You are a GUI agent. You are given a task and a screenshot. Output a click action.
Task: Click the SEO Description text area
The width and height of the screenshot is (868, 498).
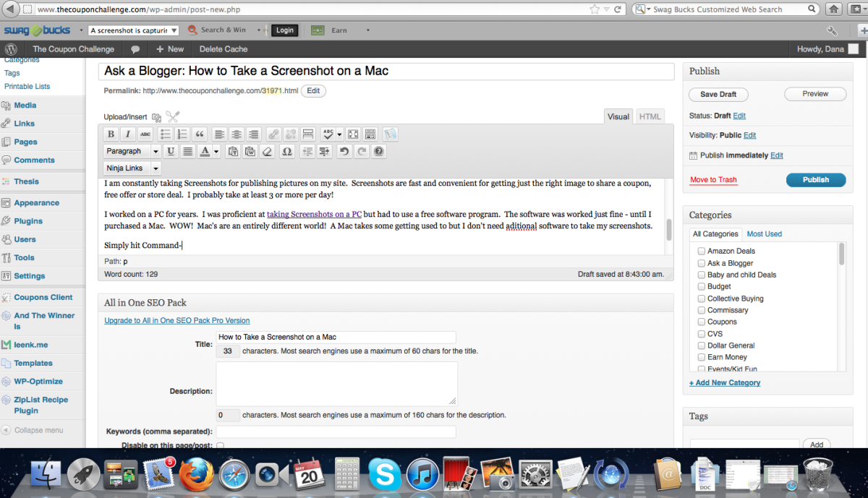tap(336, 384)
